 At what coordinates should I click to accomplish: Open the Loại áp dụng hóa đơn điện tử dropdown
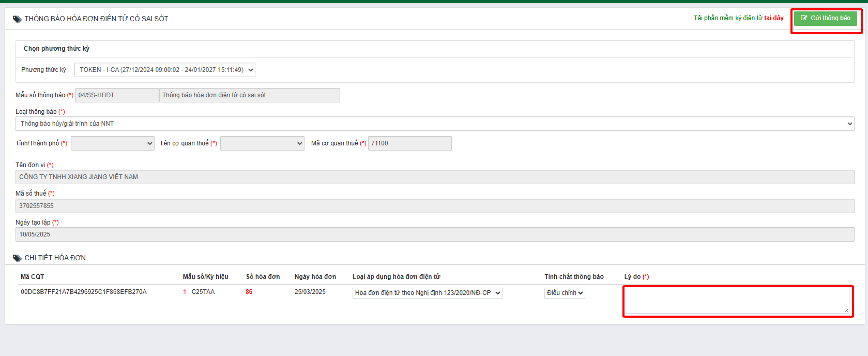tap(427, 293)
